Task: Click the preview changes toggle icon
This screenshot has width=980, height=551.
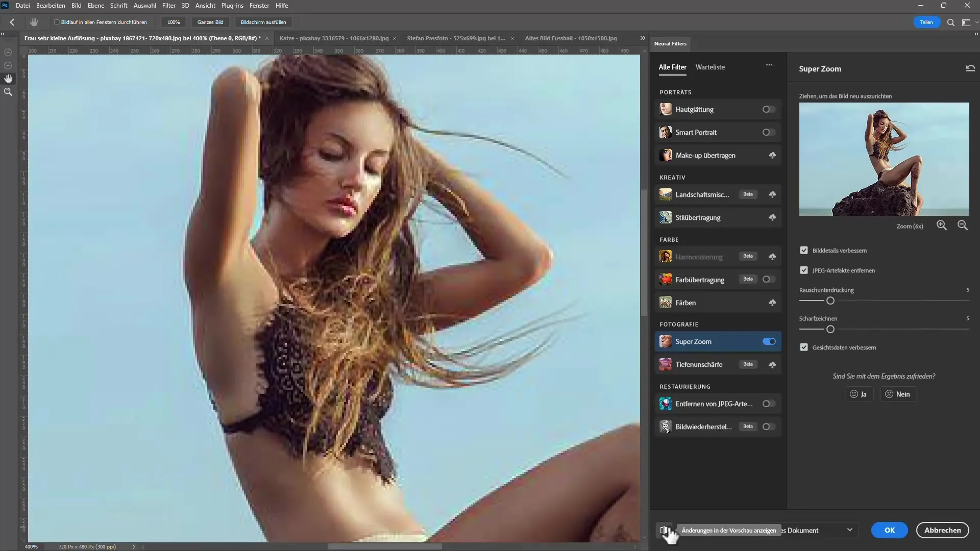Action: [664, 530]
